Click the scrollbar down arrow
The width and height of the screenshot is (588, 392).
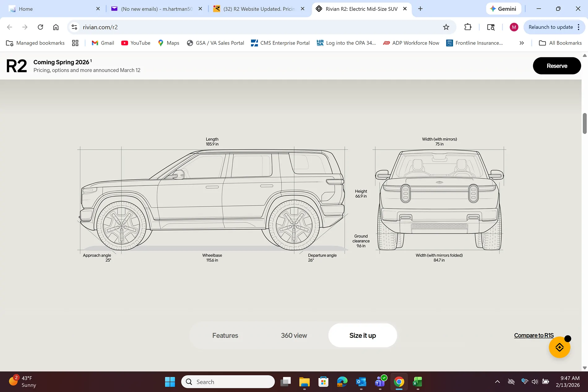coord(585,368)
